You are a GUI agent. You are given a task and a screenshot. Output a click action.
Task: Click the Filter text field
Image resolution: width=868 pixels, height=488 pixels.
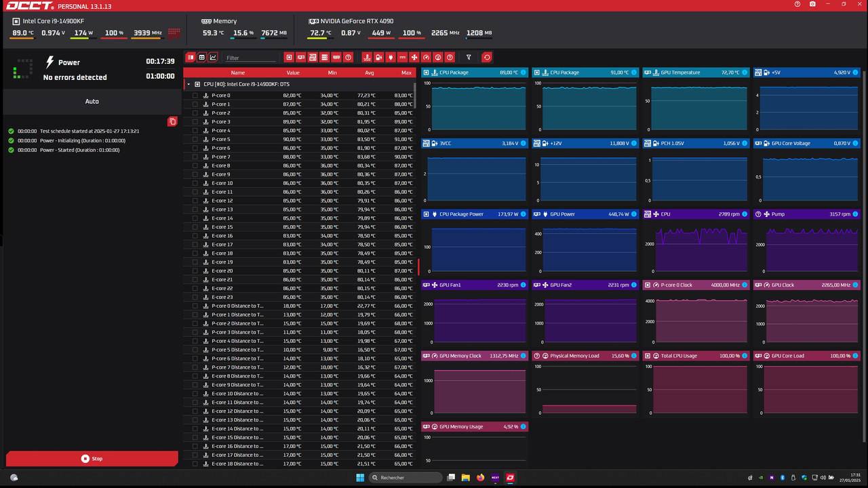(x=250, y=58)
